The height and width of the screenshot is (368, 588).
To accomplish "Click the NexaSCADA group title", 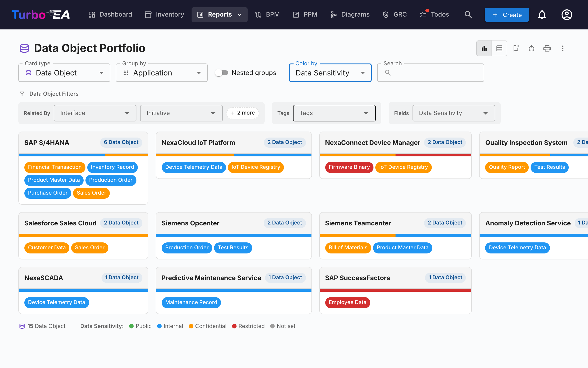I will click(43, 278).
